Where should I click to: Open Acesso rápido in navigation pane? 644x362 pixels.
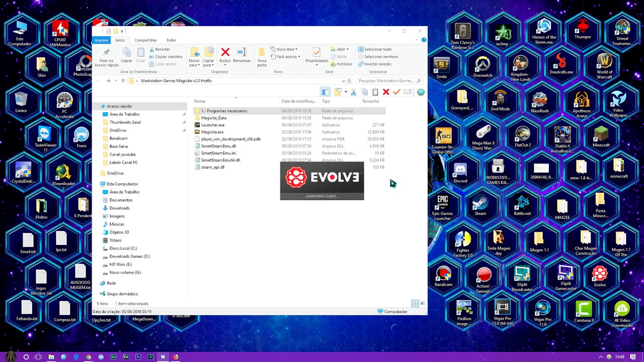(119, 106)
